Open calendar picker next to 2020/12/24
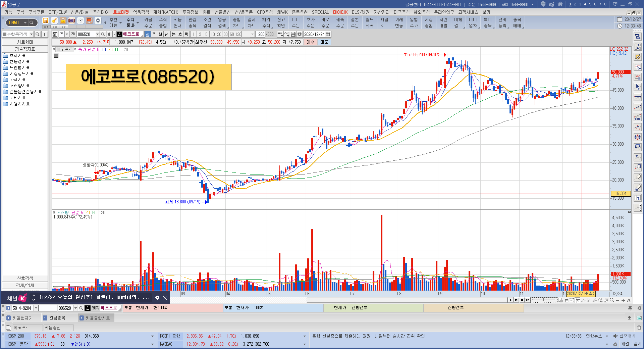The width and height of the screenshot is (644, 349). [x=328, y=34]
